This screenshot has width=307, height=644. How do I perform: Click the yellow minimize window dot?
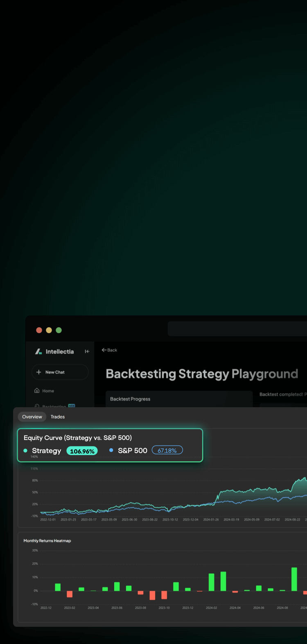coord(49,330)
